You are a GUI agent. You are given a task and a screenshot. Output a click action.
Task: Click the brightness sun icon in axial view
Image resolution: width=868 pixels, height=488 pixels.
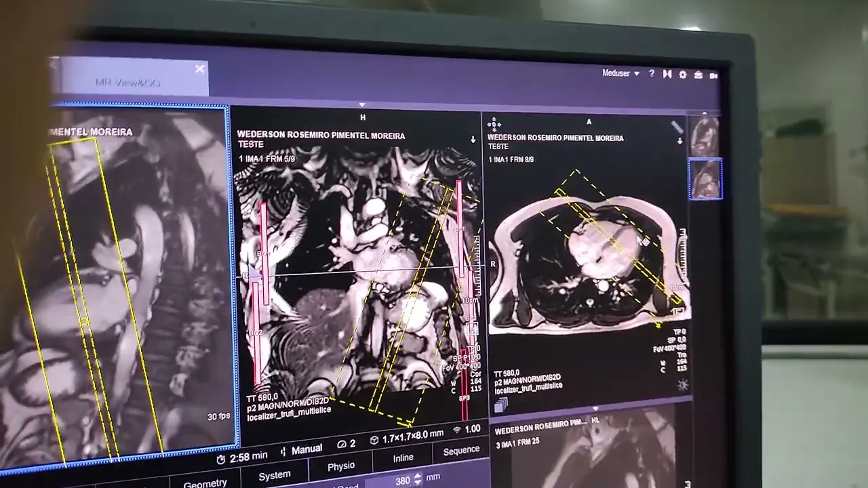click(682, 384)
